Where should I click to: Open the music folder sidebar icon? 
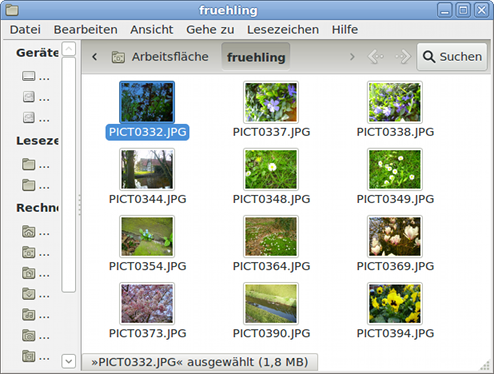29,314
